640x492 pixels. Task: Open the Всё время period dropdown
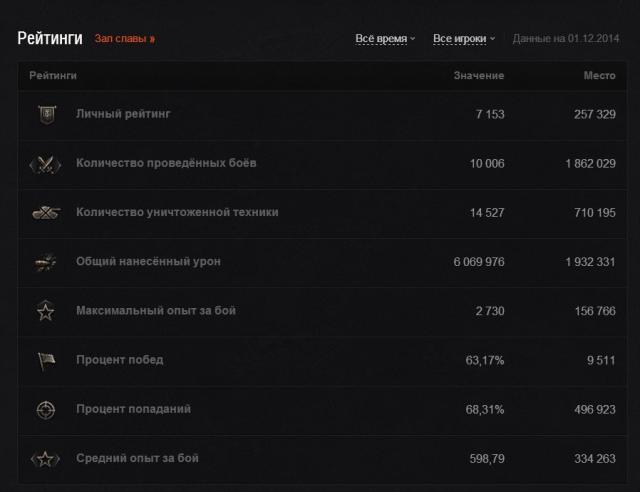(x=385, y=39)
